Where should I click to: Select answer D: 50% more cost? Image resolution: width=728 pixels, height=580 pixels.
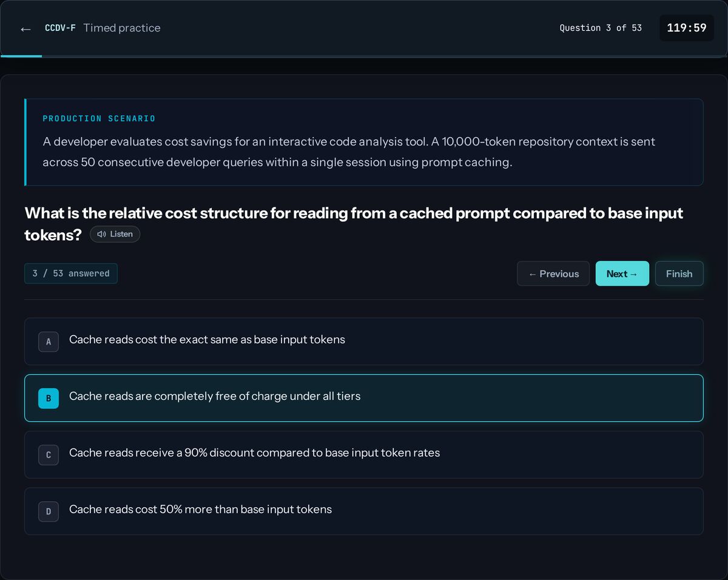pyautogui.click(x=364, y=511)
